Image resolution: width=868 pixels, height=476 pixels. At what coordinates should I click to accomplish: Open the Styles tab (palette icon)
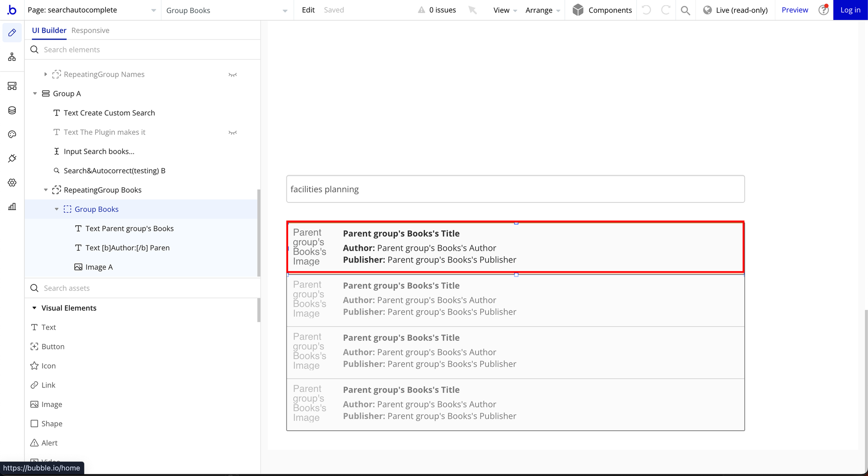point(12,134)
